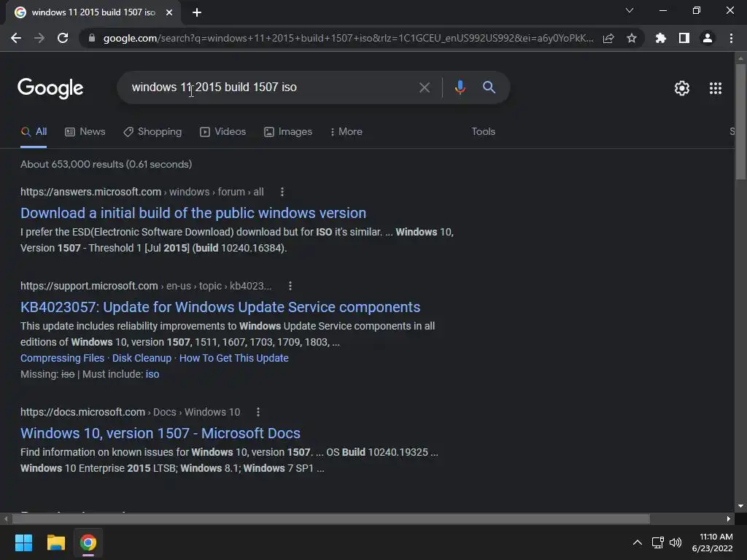Image resolution: width=747 pixels, height=560 pixels.
Task: Expand the tab search chevron
Action: pyautogui.click(x=630, y=10)
